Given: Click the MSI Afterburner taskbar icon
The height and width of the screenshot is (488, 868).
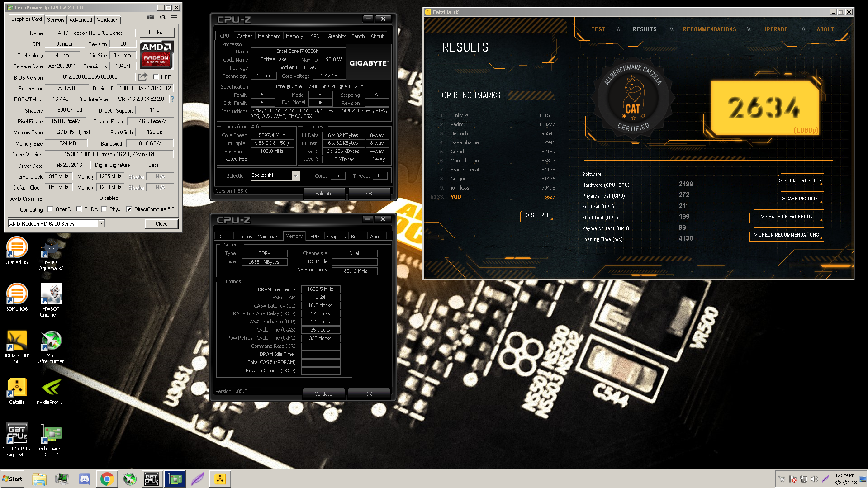Looking at the screenshot, I should click(x=130, y=479).
